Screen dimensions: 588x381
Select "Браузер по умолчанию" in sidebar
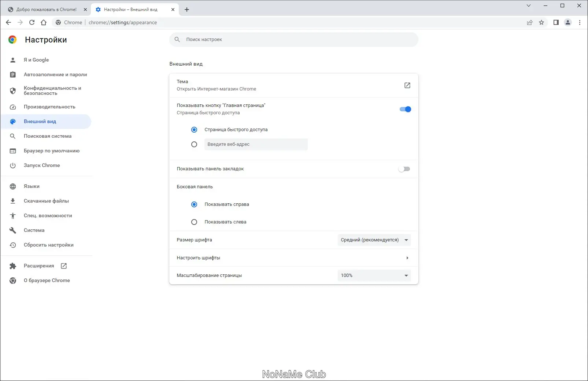pyautogui.click(x=51, y=151)
